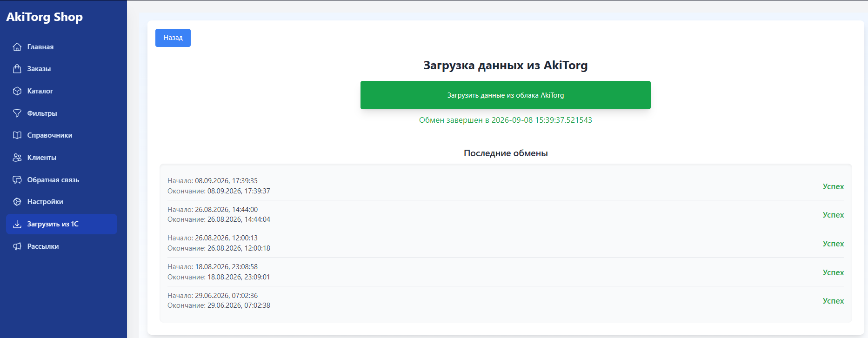The image size is (868, 338).
Task: Click the gear icon beside Настройки
Action: point(17,202)
